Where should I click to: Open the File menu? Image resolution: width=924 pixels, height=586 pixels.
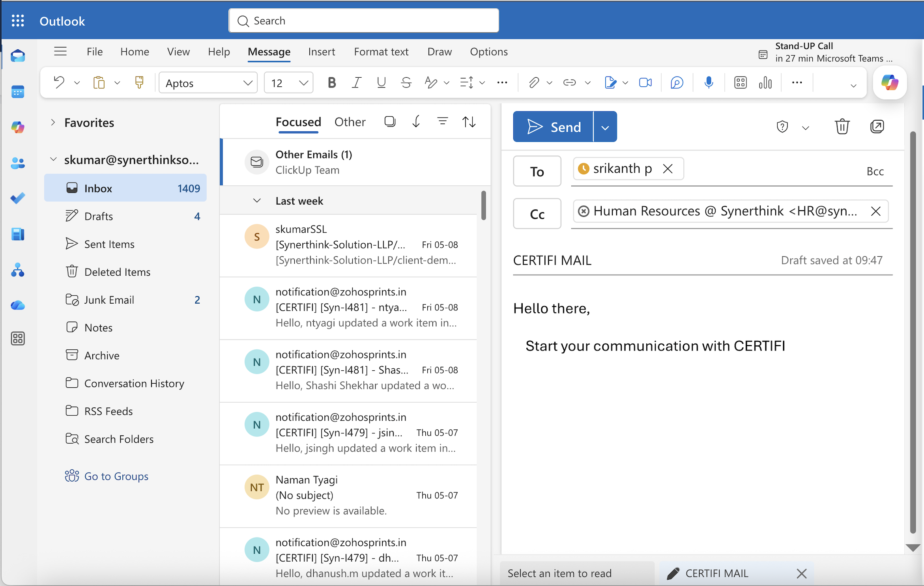pos(95,52)
